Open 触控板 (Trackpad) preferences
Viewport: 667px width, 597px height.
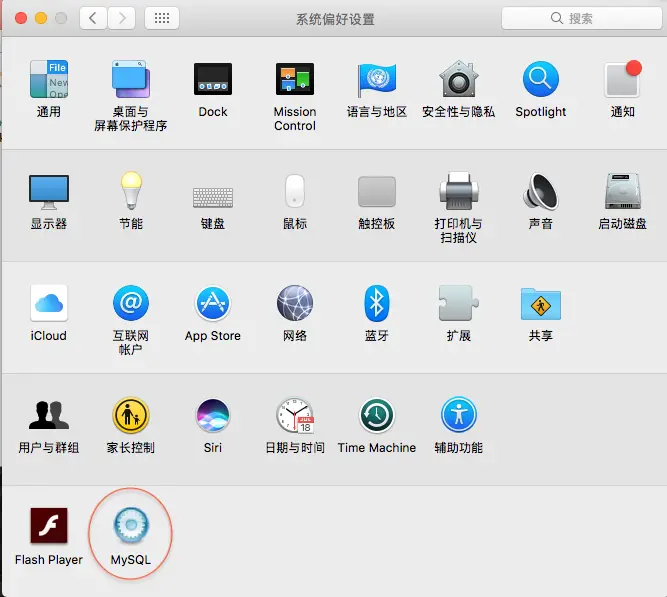pos(377,191)
